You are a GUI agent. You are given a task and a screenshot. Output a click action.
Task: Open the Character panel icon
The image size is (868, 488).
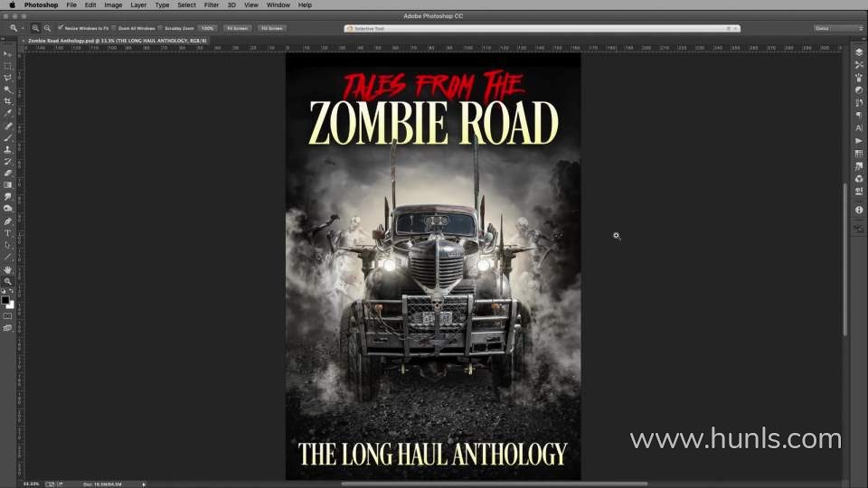pyautogui.click(x=859, y=127)
